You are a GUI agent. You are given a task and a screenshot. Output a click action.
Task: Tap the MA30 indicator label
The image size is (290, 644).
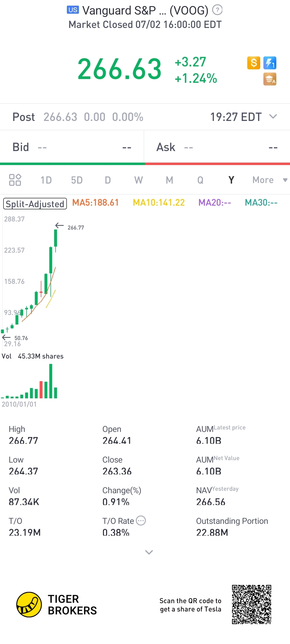pos(261,202)
